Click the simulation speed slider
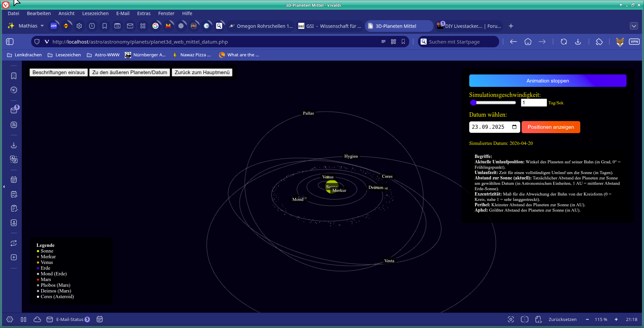Viewport: 644px width, 328px height. (x=493, y=103)
